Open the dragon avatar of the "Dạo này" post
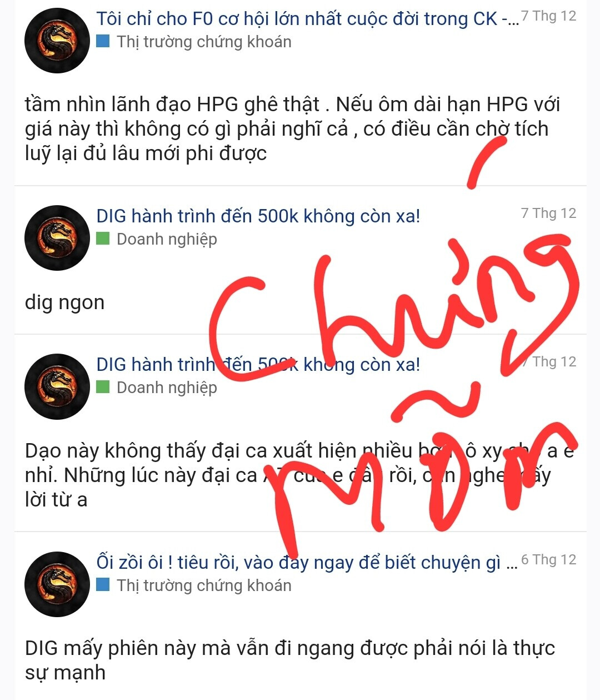Viewport: 600px width, 700px height. pyautogui.click(x=57, y=386)
